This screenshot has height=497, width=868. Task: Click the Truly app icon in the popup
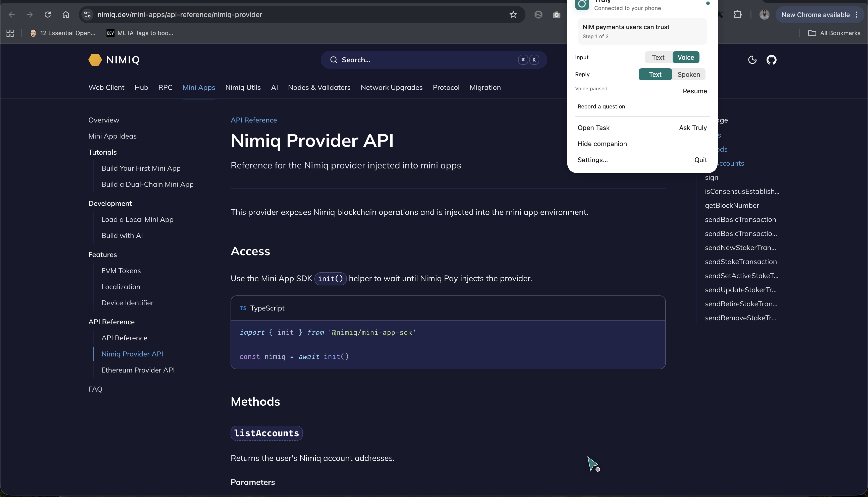[582, 4]
